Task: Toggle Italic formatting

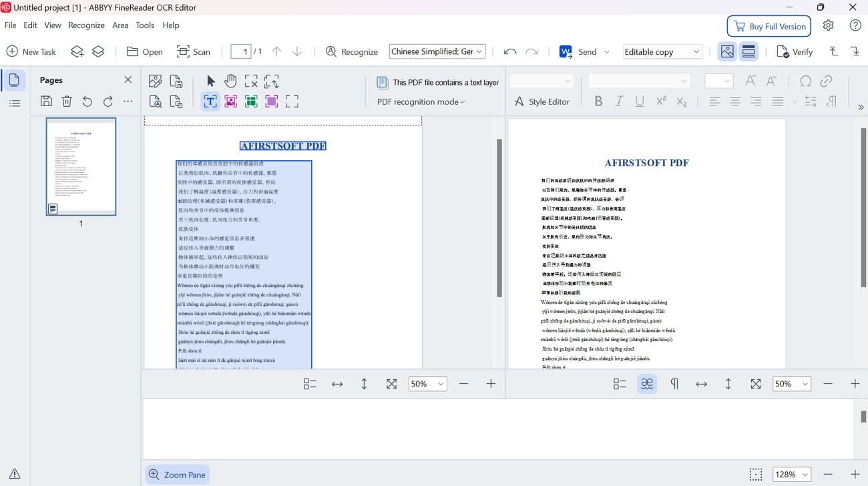Action: point(619,101)
